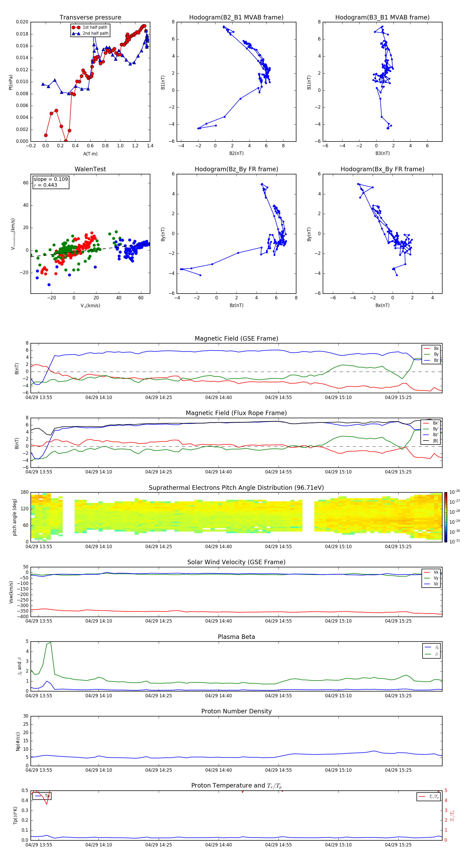Click 'Hodogram(Bx_By FR frame)' title

click(382, 169)
